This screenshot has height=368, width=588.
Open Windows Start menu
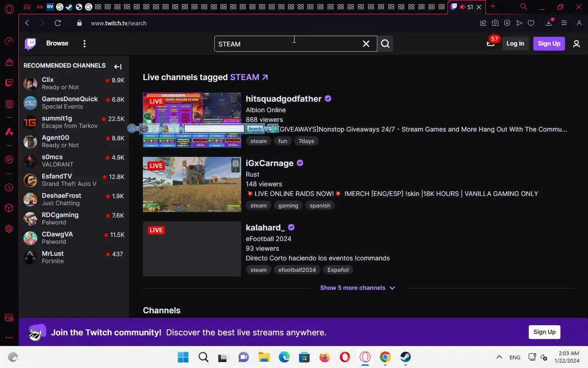point(183,357)
